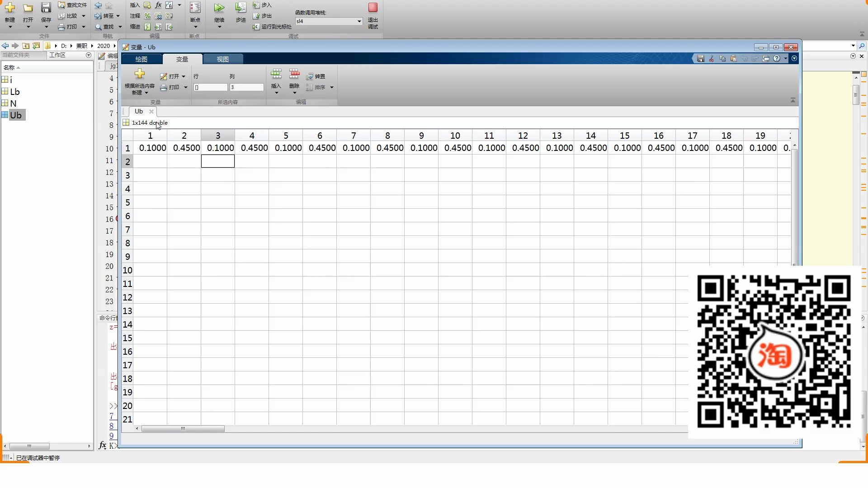Screen dimensions: 868x488
Task: Click the variable editor horizontal scrollbar
Action: tap(183, 429)
